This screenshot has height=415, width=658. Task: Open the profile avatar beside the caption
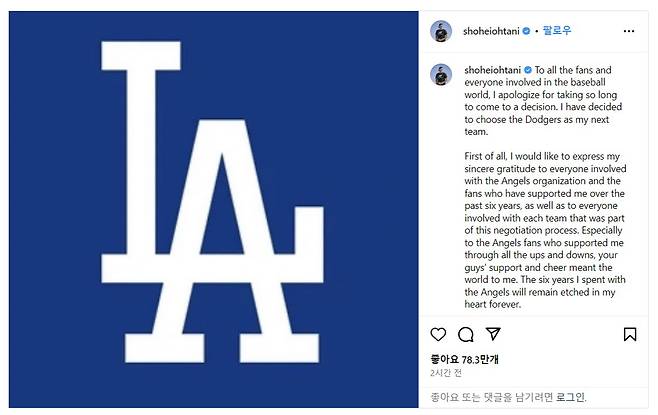pyautogui.click(x=441, y=75)
